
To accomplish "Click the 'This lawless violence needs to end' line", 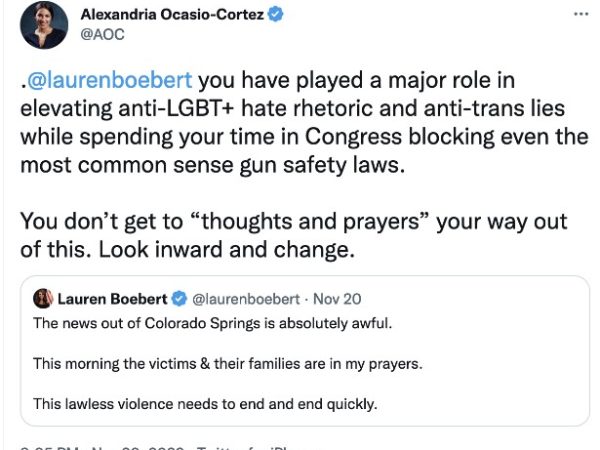I will click(205, 404).
